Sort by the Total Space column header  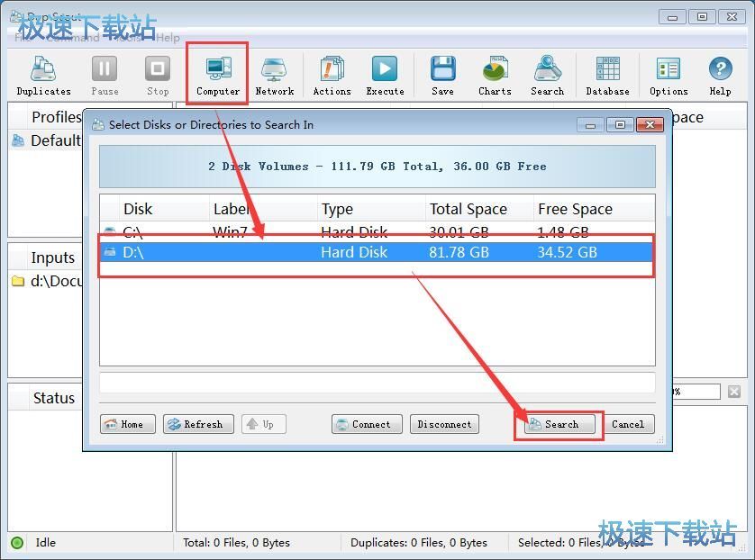tap(479, 209)
